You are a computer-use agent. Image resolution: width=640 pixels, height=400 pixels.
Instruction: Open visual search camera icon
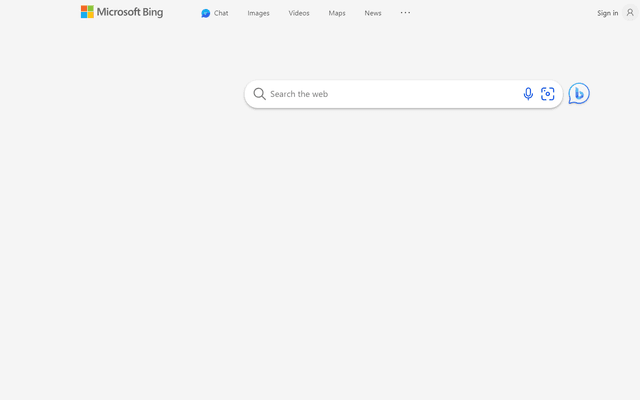[x=547, y=94]
